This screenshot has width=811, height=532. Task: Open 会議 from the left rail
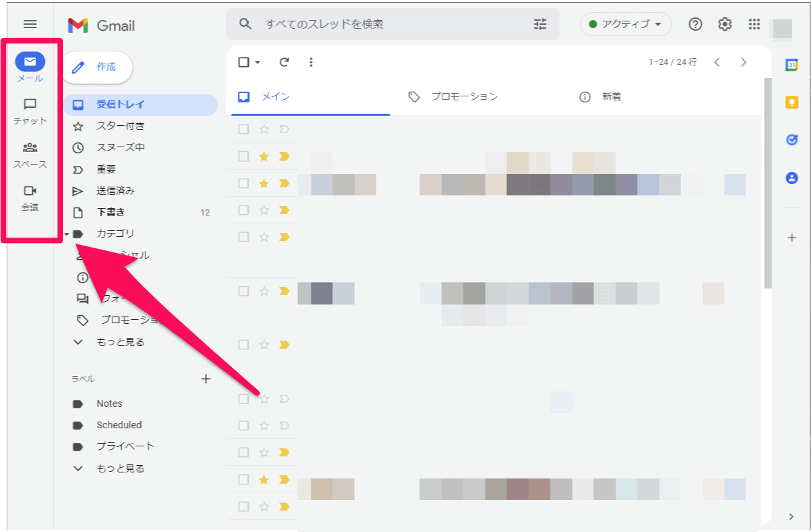[x=30, y=191]
